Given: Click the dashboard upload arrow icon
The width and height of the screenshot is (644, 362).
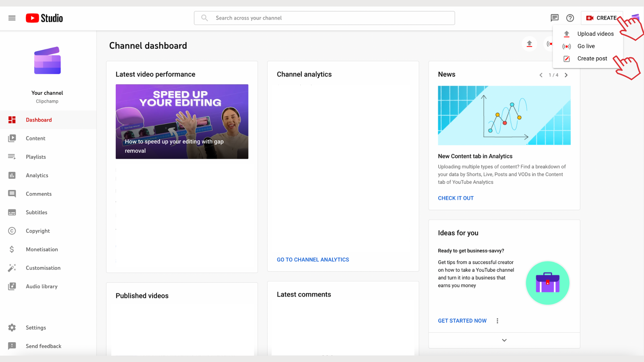Looking at the screenshot, I should pyautogui.click(x=529, y=44).
